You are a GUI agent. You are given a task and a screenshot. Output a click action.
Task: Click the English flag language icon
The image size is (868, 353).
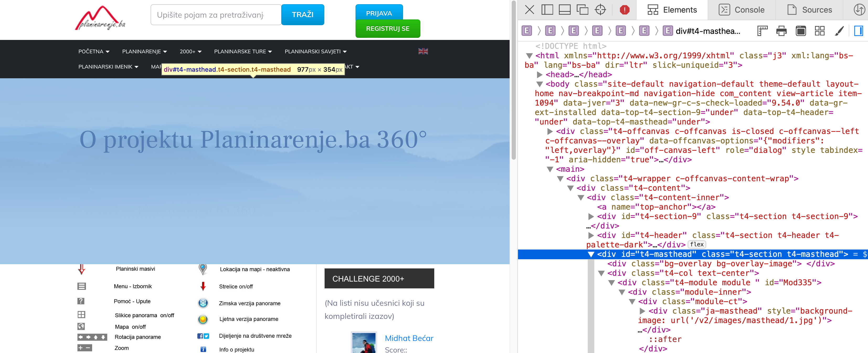(423, 51)
